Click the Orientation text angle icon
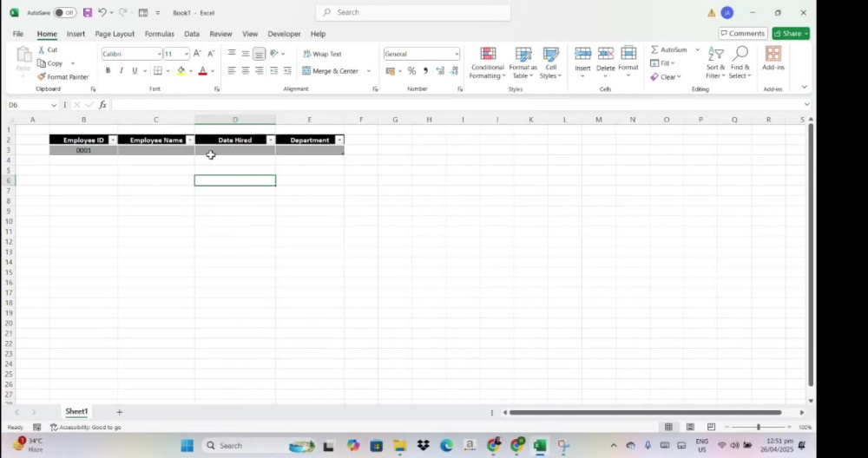868x458 pixels. pos(274,54)
